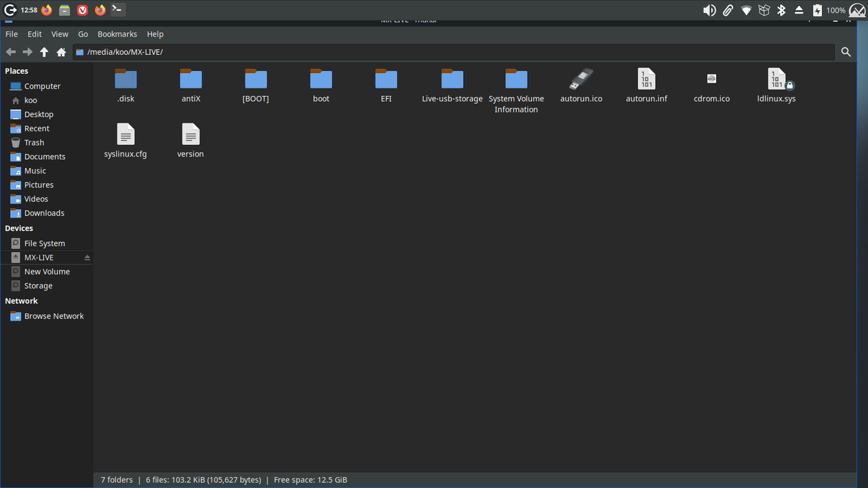Go back to the previous folder
868x488 pixels.
(x=11, y=52)
